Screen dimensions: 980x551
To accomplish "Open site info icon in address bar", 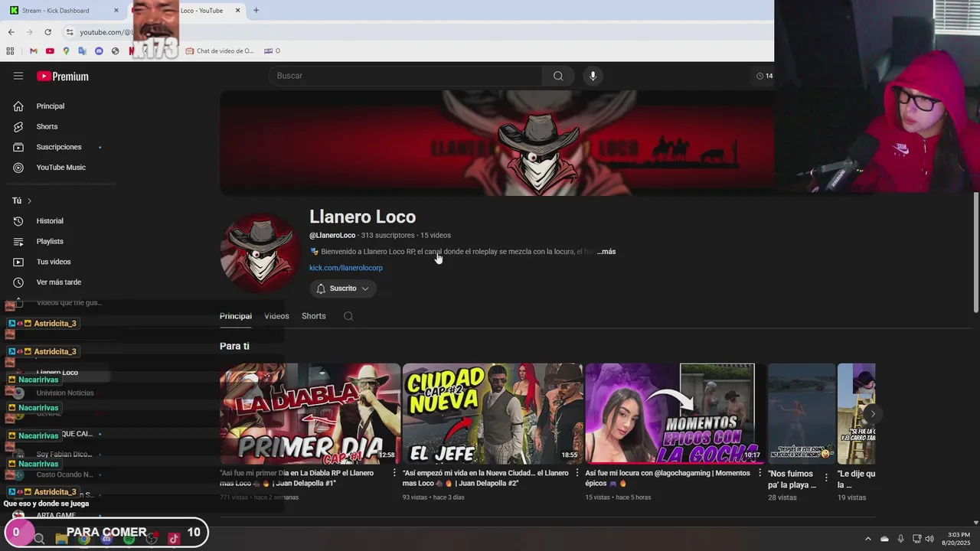I will 70,32.
